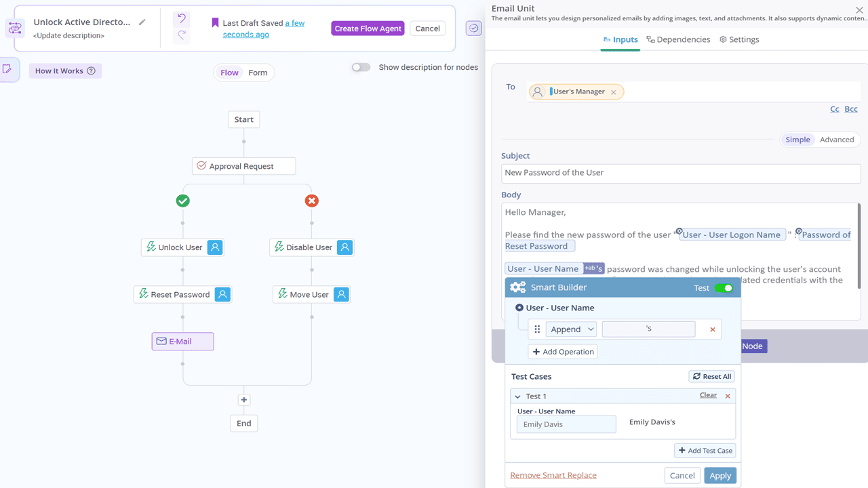Click the Remove Smart Replace link

(553, 475)
